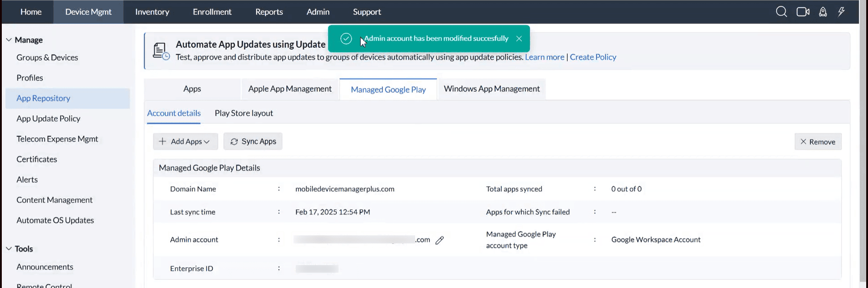Image resolution: width=868 pixels, height=288 pixels.
Task: Switch to the Play Store layout tab
Action: (x=244, y=113)
